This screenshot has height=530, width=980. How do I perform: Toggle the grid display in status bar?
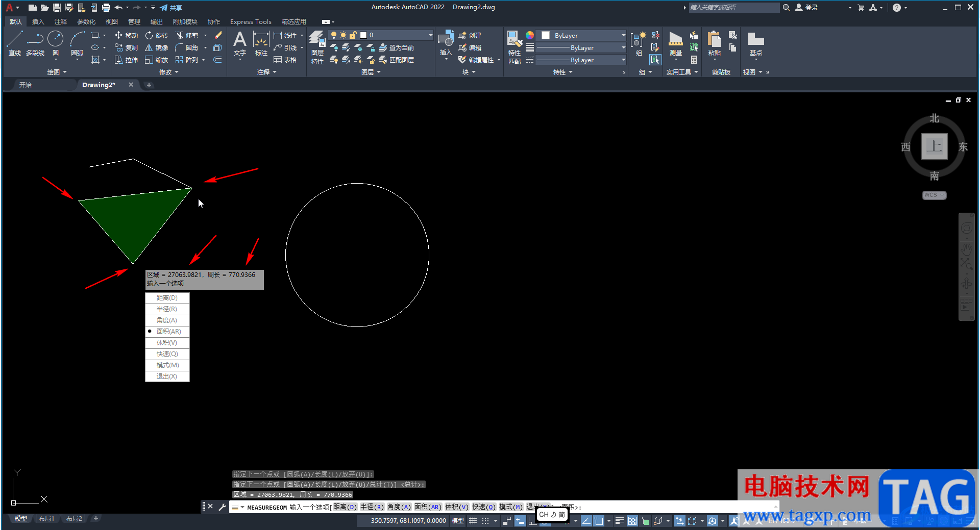[x=473, y=521]
